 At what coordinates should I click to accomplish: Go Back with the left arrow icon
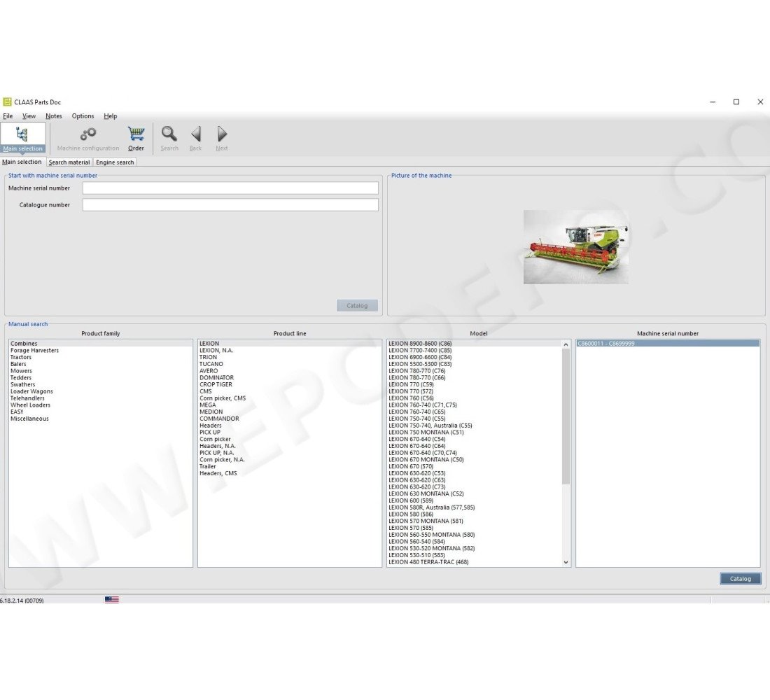pyautogui.click(x=195, y=139)
